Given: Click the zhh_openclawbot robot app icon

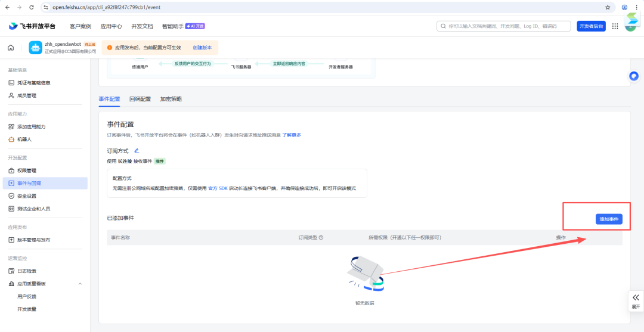Looking at the screenshot, I should click(x=35, y=48).
